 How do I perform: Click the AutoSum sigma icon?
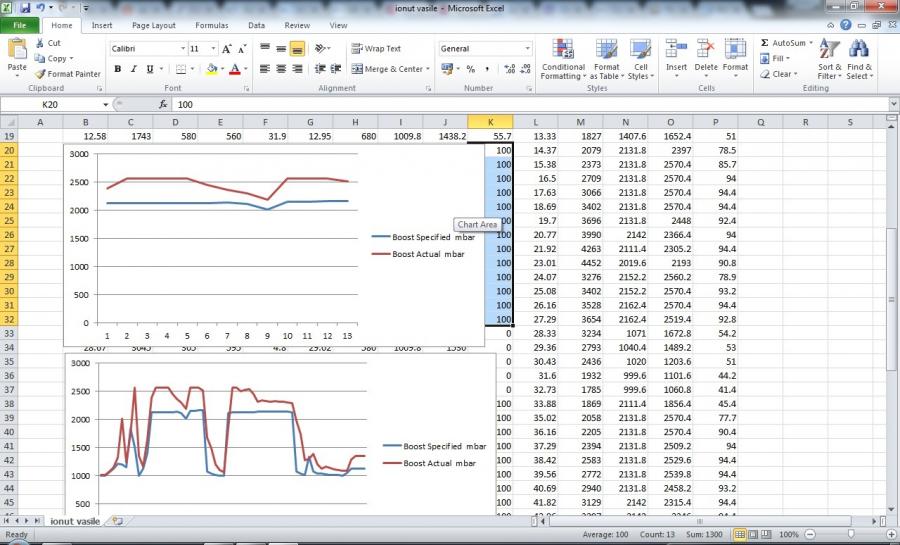(765, 44)
